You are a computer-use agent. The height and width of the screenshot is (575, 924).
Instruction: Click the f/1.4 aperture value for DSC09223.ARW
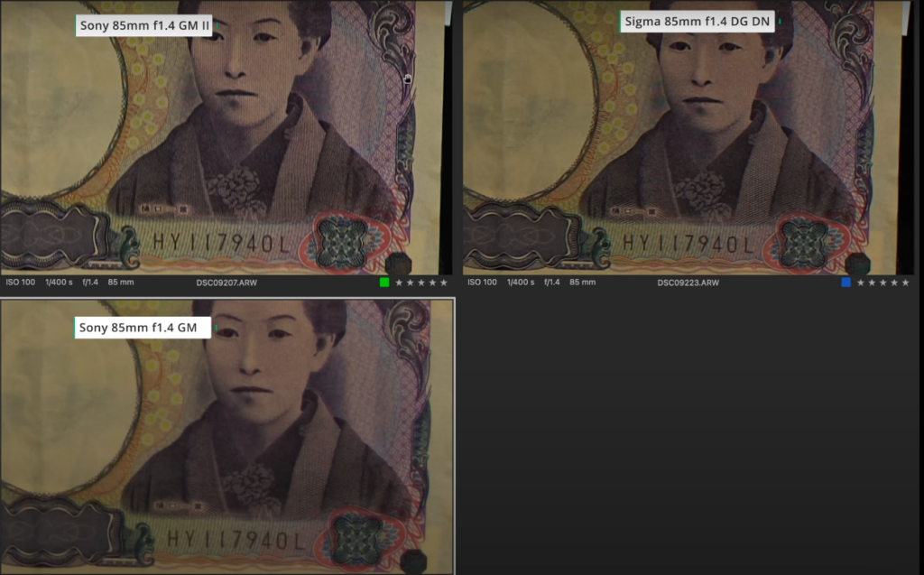tap(552, 283)
